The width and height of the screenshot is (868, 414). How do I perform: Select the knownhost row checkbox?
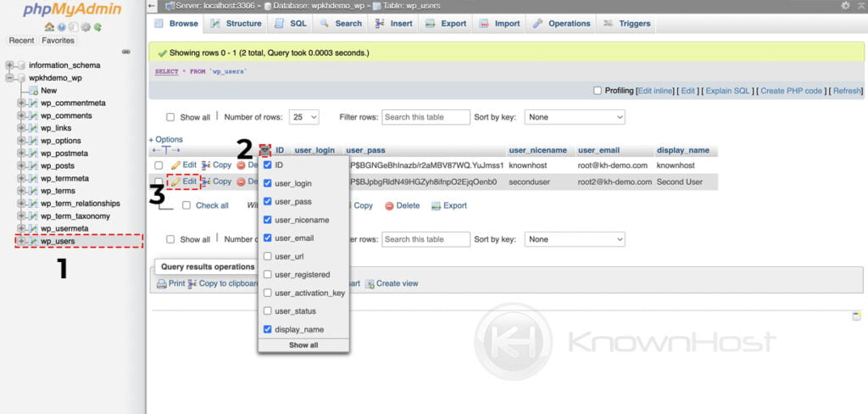(x=159, y=165)
